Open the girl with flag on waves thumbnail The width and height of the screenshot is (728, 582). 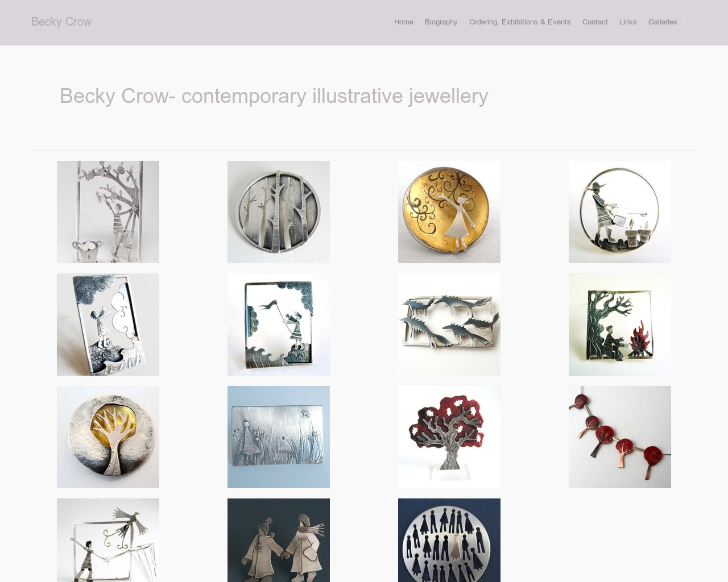tap(279, 325)
